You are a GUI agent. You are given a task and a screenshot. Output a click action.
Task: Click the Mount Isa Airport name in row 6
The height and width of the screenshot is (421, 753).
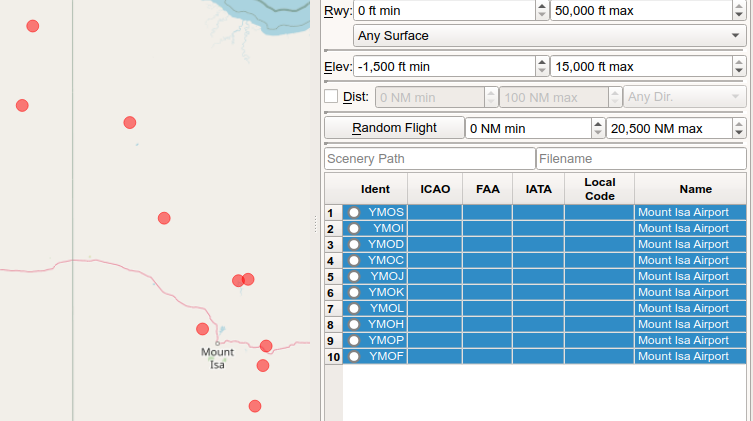[x=683, y=292]
